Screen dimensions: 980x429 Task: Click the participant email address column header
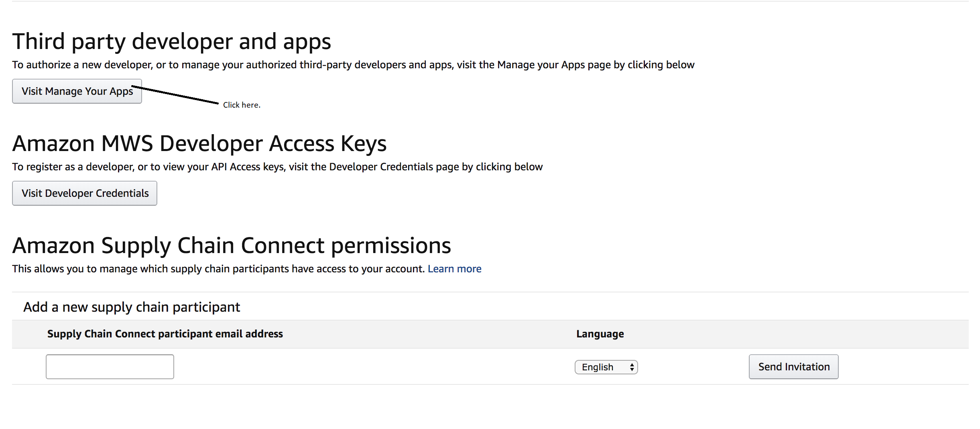coord(165,334)
